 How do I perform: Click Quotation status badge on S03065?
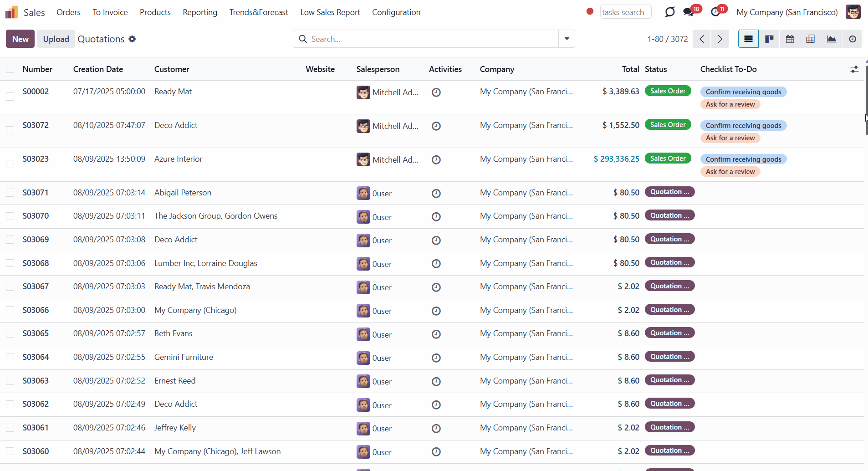point(669,333)
